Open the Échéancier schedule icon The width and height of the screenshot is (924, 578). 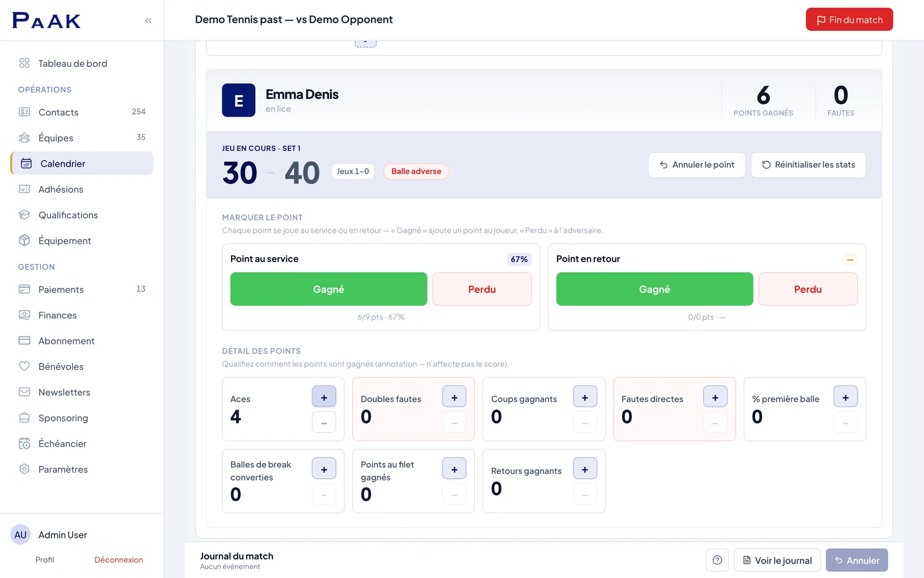pos(24,443)
